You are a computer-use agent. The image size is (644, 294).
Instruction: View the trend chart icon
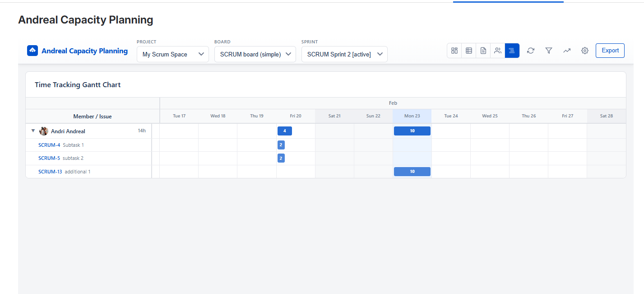point(567,51)
